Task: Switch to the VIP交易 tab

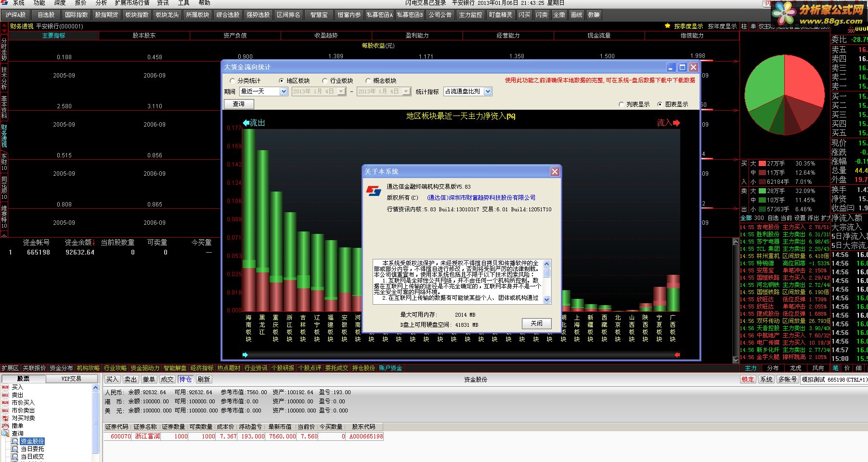Action: click(71, 379)
